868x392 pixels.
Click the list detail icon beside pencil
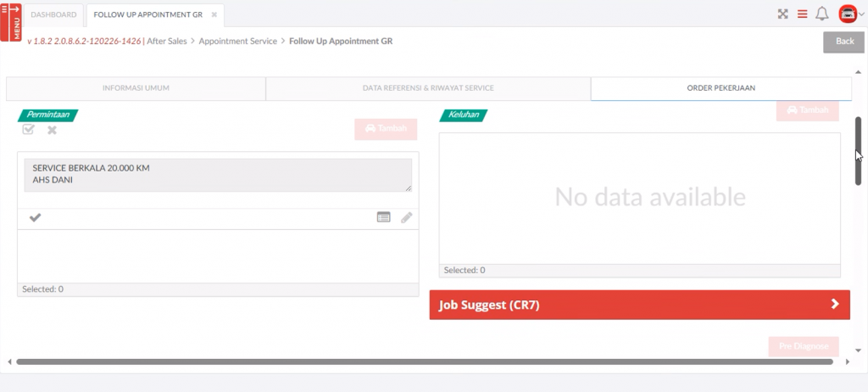(384, 218)
